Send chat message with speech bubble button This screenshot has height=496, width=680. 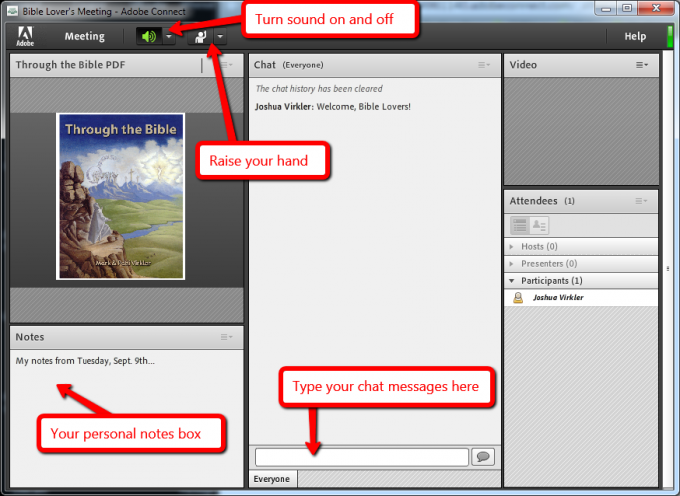pyautogui.click(x=483, y=457)
